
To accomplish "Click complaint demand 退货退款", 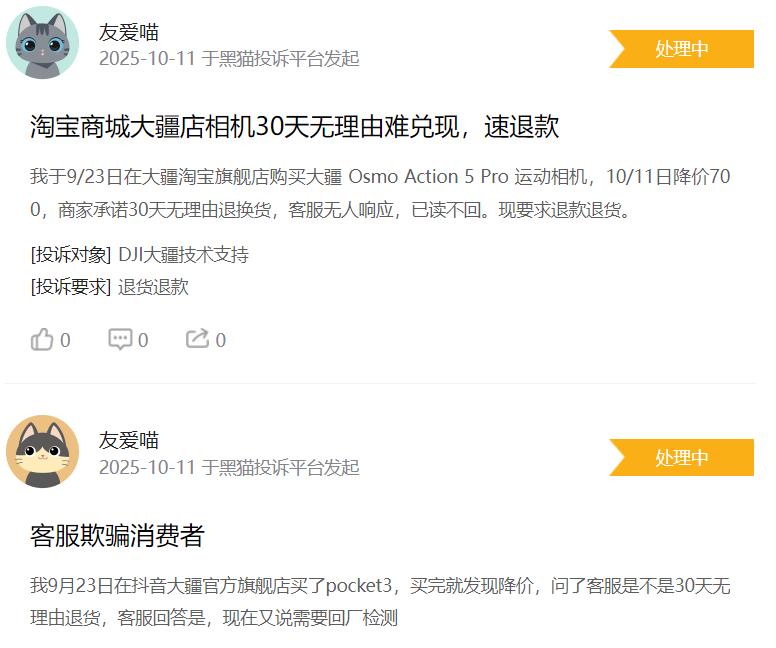I will click(x=153, y=287).
